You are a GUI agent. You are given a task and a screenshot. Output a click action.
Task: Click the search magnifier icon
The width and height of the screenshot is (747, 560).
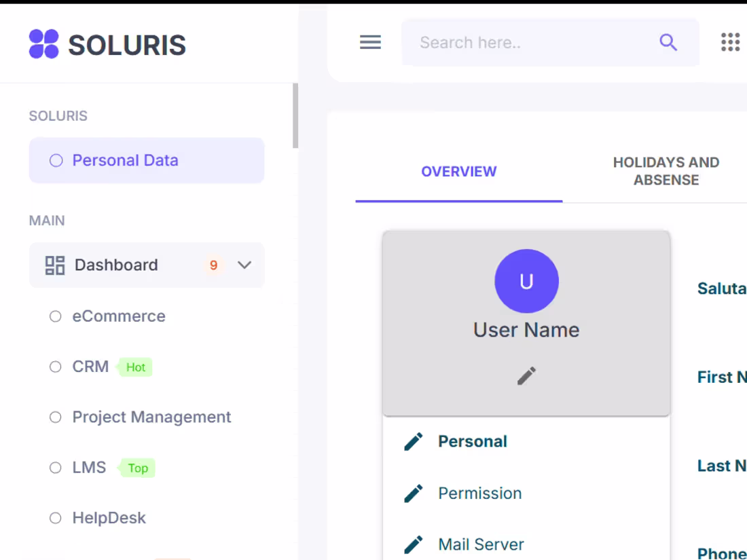click(668, 42)
